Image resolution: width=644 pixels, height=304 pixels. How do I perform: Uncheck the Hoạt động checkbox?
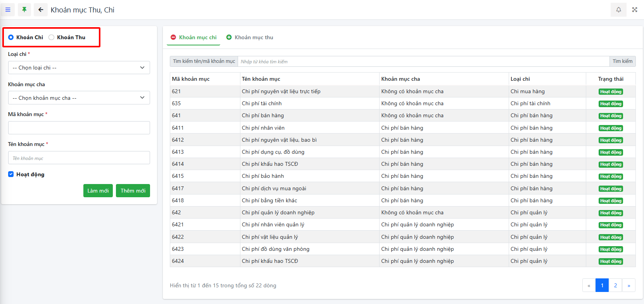coord(11,174)
